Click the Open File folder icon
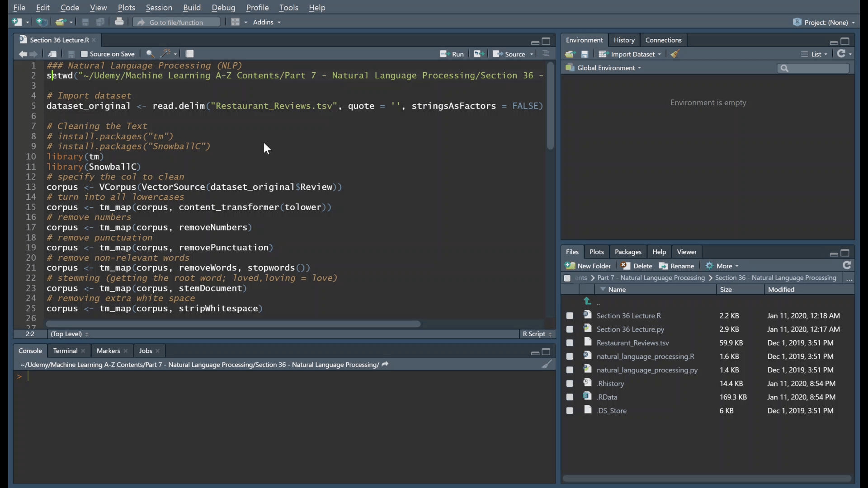Screen dimensions: 868x488 pyautogui.click(x=60, y=22)
